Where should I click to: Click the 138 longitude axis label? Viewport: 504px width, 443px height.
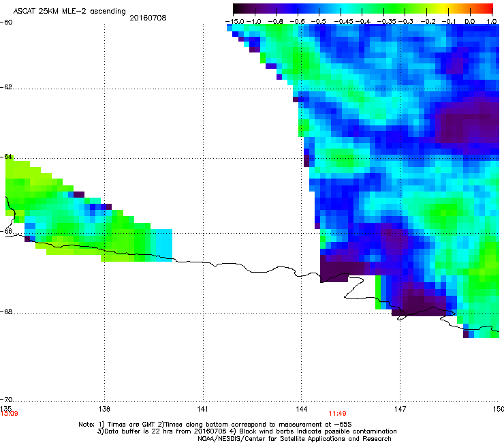click(x=104, y=409)
